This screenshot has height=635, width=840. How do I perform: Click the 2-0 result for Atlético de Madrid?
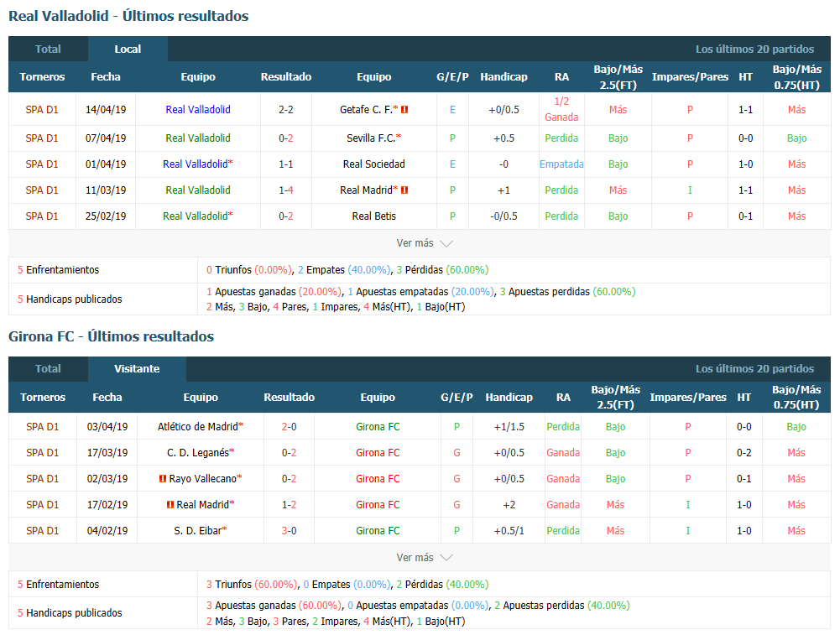289,427
